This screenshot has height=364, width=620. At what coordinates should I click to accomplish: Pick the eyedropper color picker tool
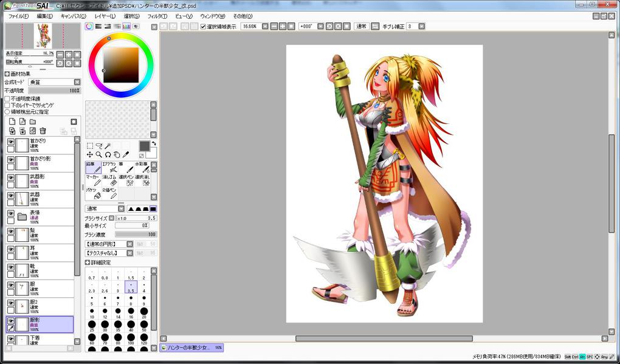(126, 154)
